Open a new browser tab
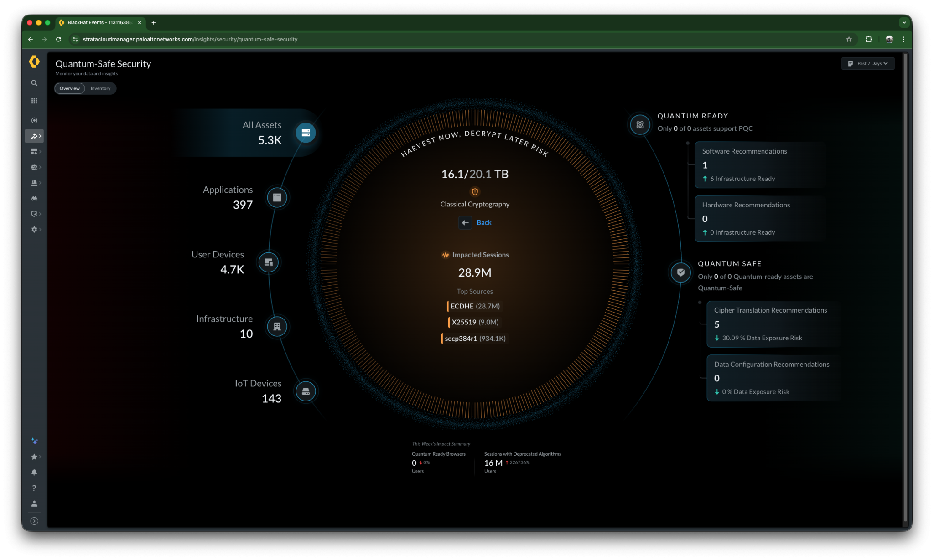 154,22
